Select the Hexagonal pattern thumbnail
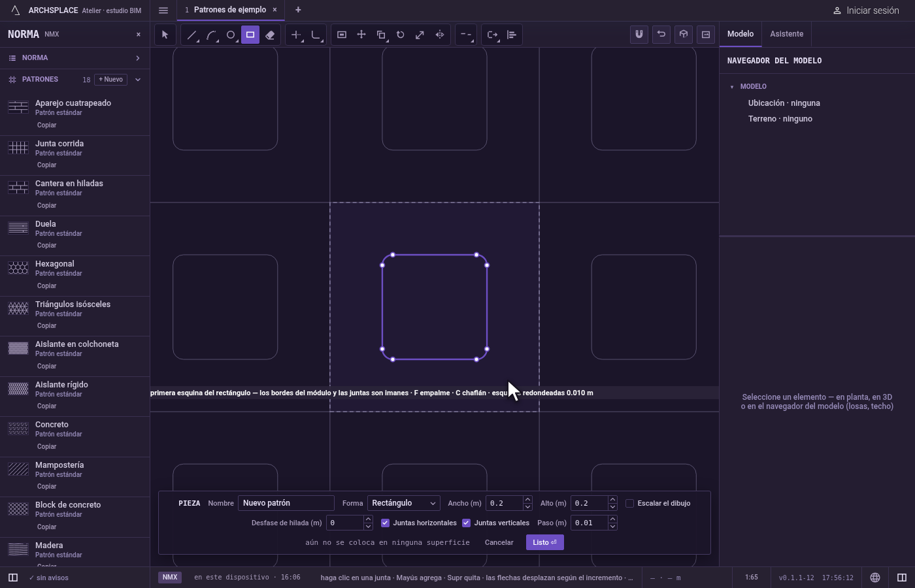 [x=18, y=268]
